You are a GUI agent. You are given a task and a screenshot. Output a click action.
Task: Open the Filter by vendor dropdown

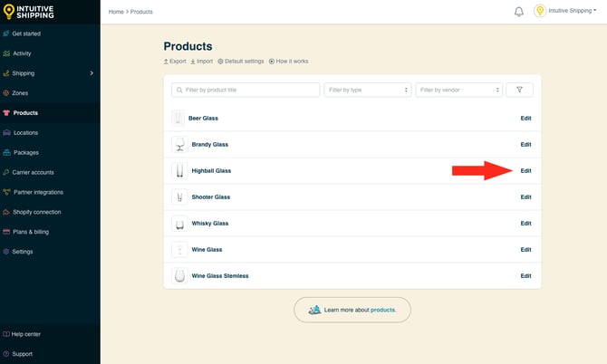tap(458, 90)
